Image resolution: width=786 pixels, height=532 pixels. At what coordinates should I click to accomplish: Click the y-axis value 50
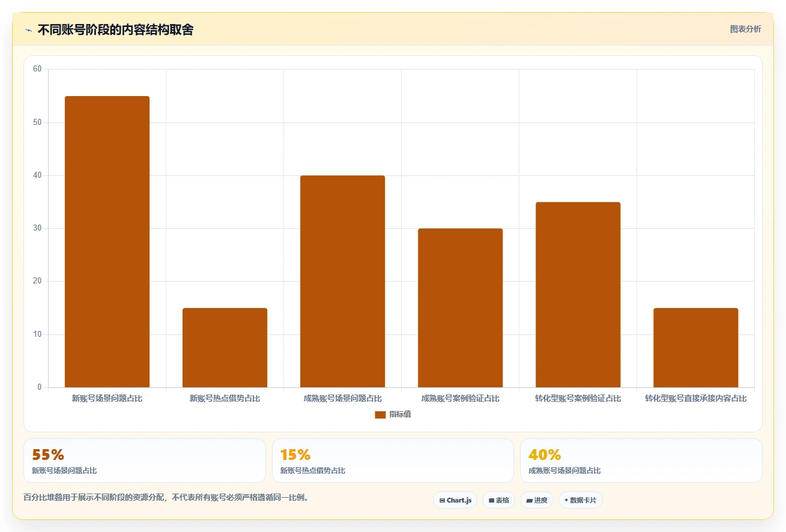(37, 122)
